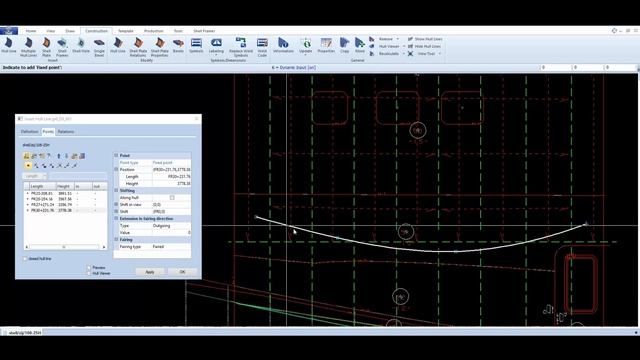Click the Value field showing 0
This screenshot has width=640, height=360.
[x=171, y=233]
